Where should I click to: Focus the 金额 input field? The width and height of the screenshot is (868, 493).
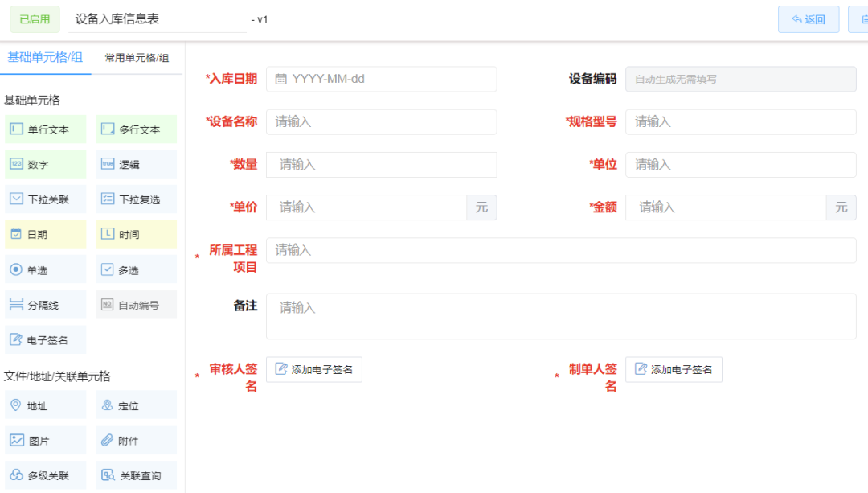click(726, 207)
